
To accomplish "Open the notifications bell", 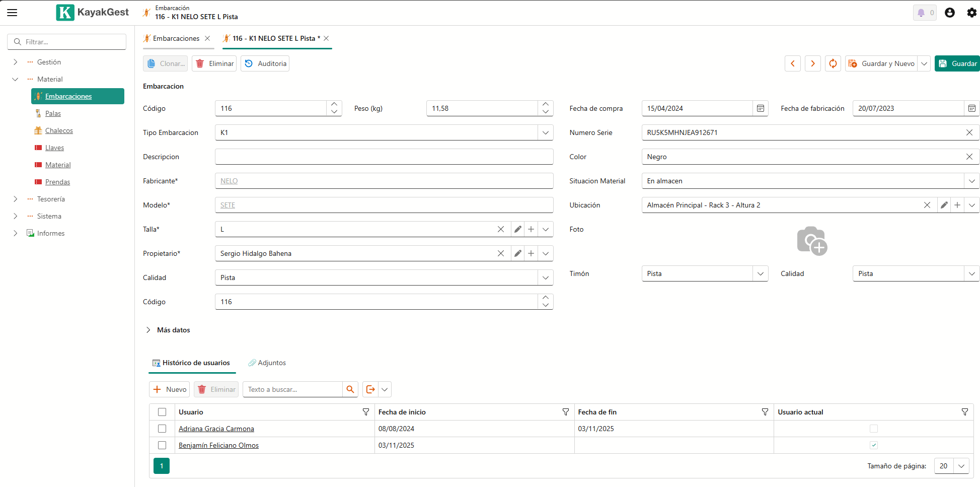I will click(921, 13).
